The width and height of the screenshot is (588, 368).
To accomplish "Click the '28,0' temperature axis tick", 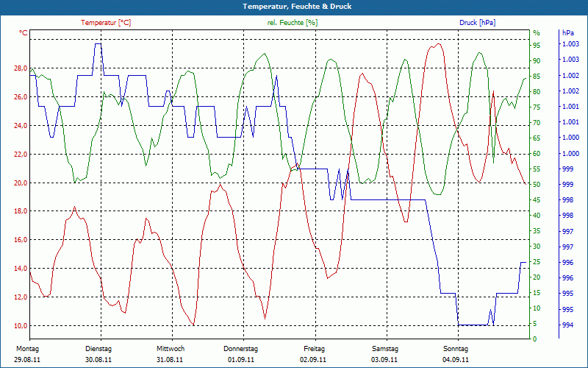I will click(x=21, y=68).
